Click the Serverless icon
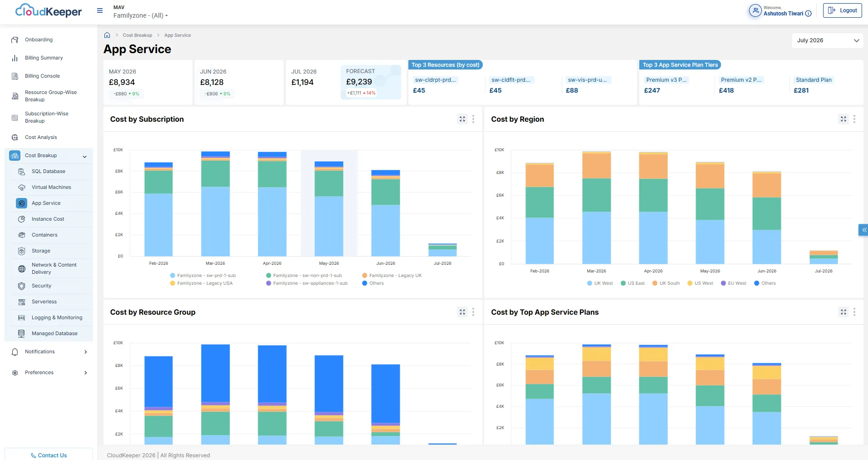The image size is (868, 460). 22,302
